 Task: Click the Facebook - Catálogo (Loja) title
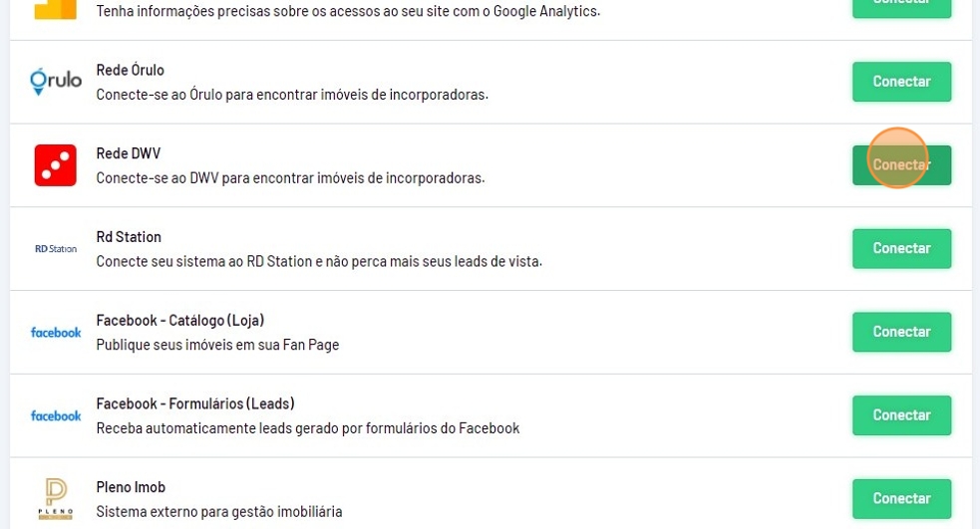(x=179, y=321)
